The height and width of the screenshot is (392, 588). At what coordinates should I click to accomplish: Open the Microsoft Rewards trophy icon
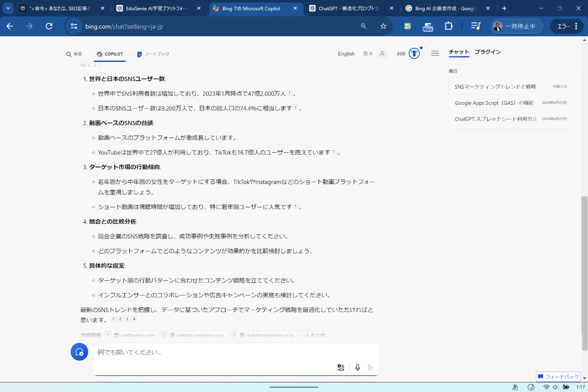414,54
